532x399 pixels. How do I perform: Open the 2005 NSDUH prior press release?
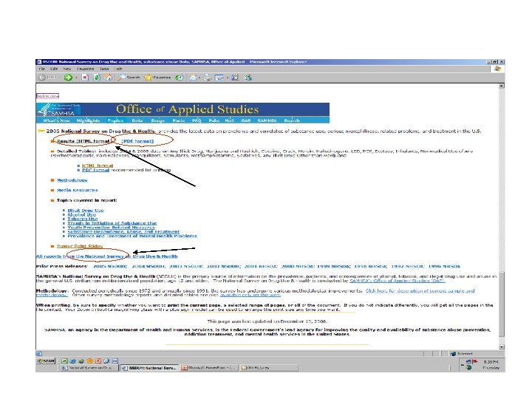pyautogui.click(x=110, y=266)
